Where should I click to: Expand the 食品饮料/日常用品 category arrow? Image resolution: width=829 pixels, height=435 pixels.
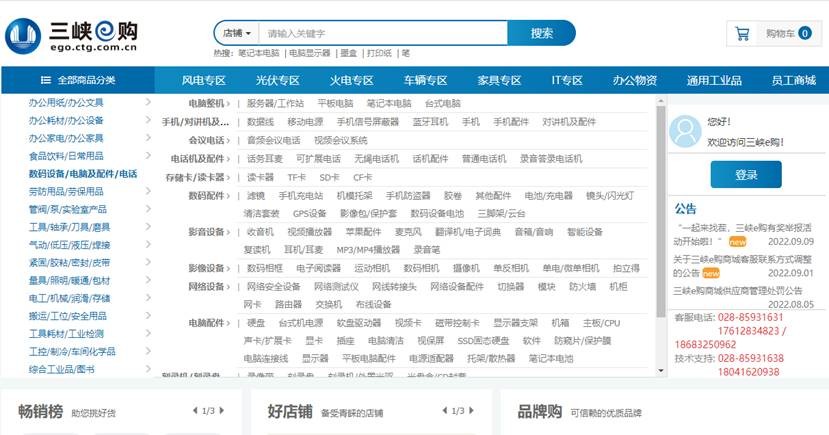(x=148, y=156)
